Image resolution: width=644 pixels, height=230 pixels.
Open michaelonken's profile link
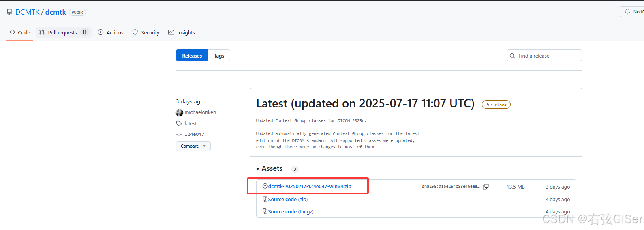[200, 112]
